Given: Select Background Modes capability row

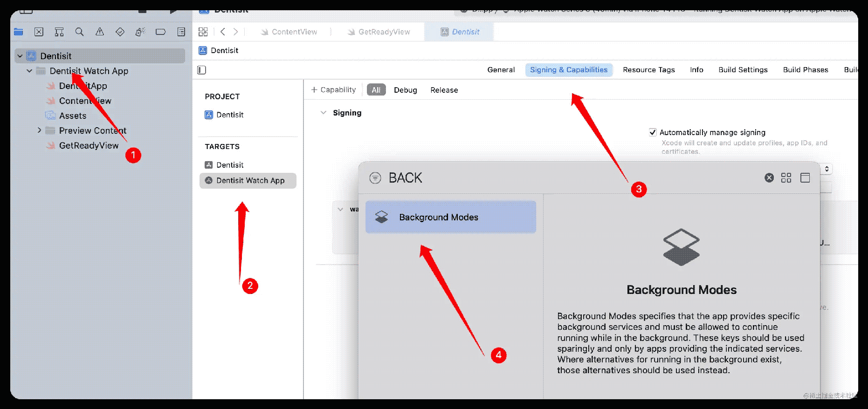Looking at the screenshot, I should (x=451, y=217).
